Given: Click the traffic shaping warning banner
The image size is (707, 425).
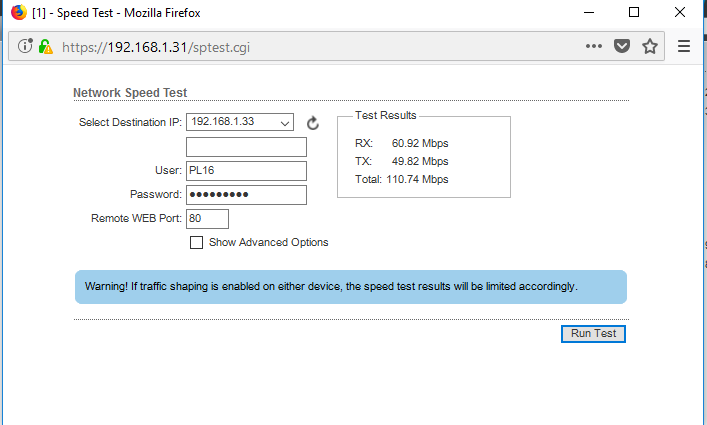Looking at the screenshot, I should pyautogui.click(x=350, y=286).
